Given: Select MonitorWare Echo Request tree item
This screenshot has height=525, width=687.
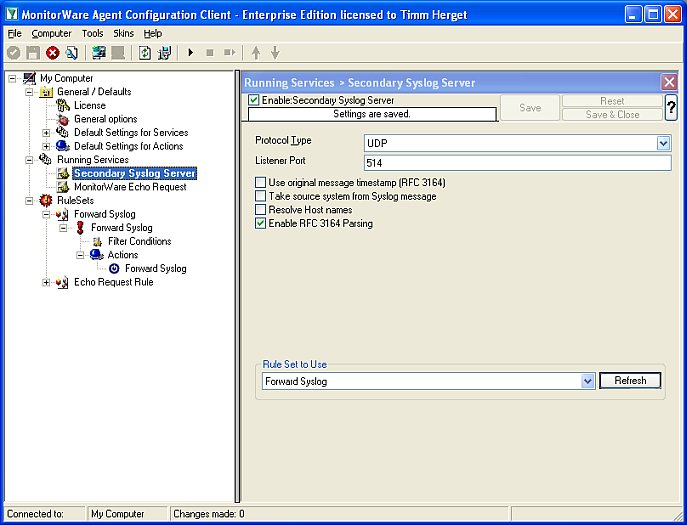Looking at the screenshot, I should pyautogui.click(x=130, y=187).
